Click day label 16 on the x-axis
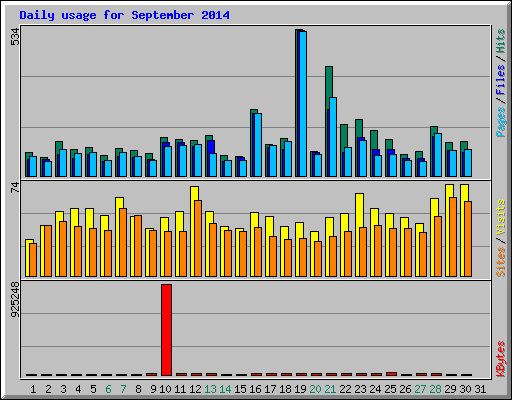Viewport: 512px width, 400px height. tap(255, 389)
